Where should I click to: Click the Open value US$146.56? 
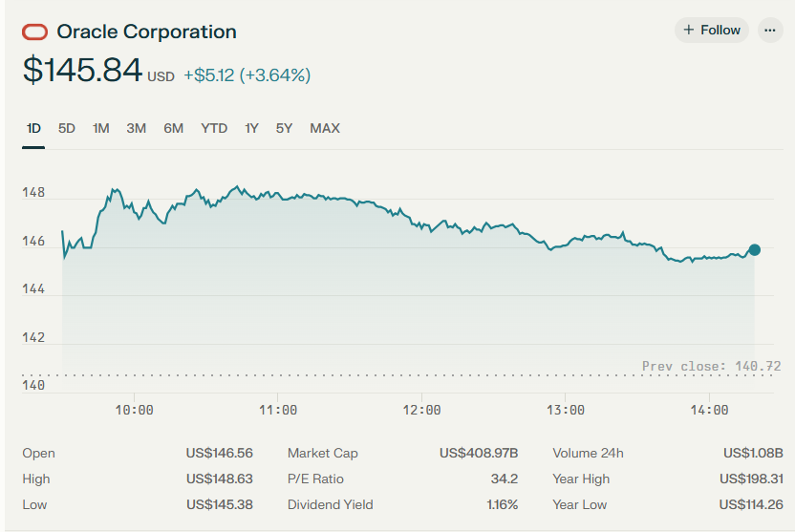pos(219,453)
